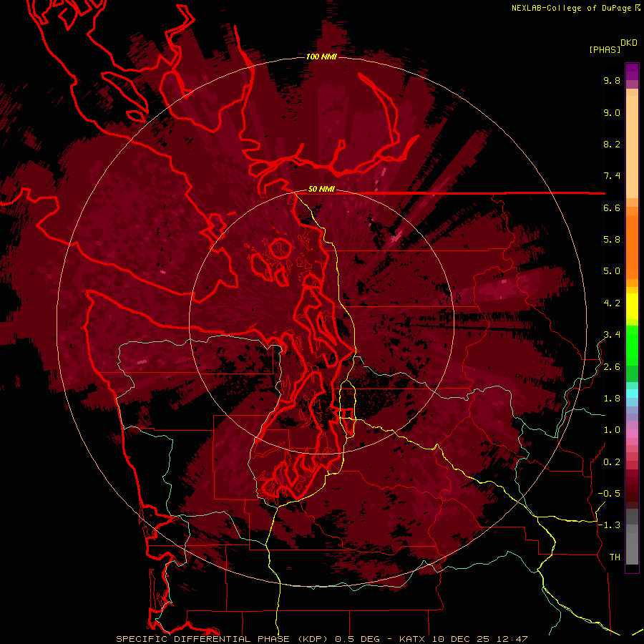Viewport: 644px width, 644px height.
Task: Click the 7.4 legend value
Action: [612, 176]
